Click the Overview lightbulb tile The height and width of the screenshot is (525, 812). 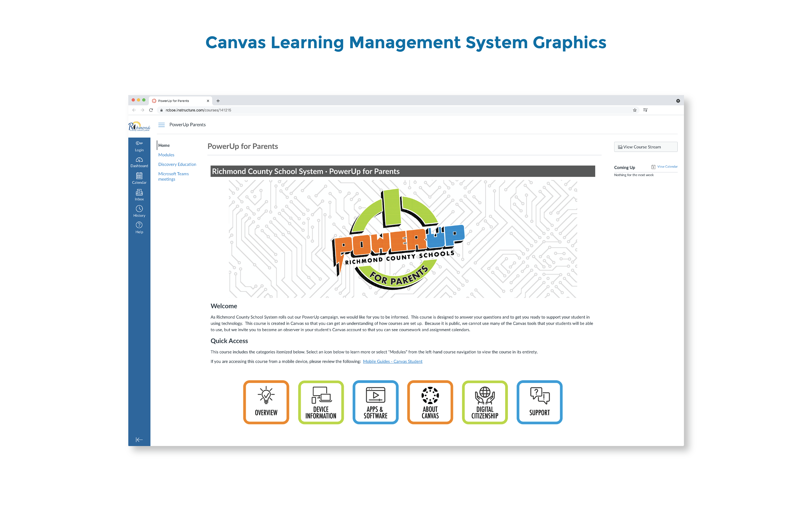click(266, 402)
